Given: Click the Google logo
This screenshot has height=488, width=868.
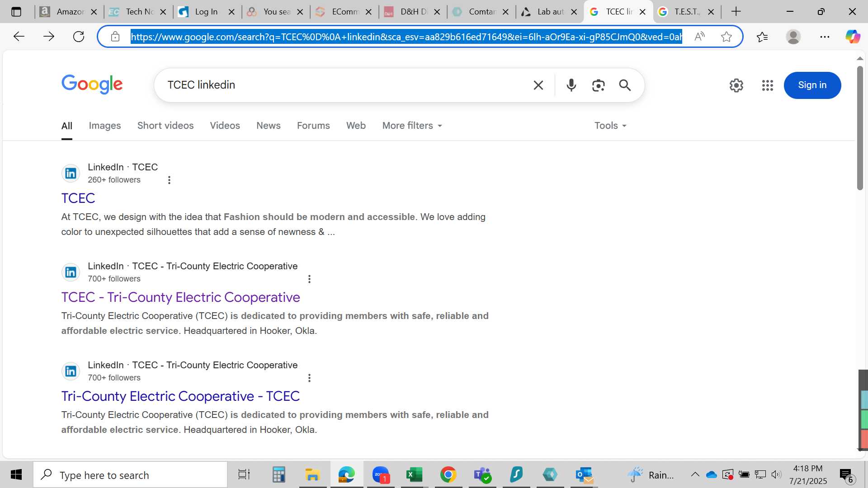Looking at the screenshot, I should (x=92, y=84).
